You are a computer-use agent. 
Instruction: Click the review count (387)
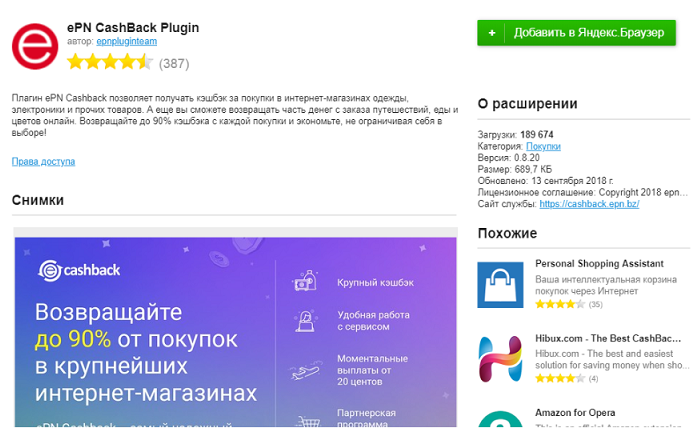click(174, 64)
